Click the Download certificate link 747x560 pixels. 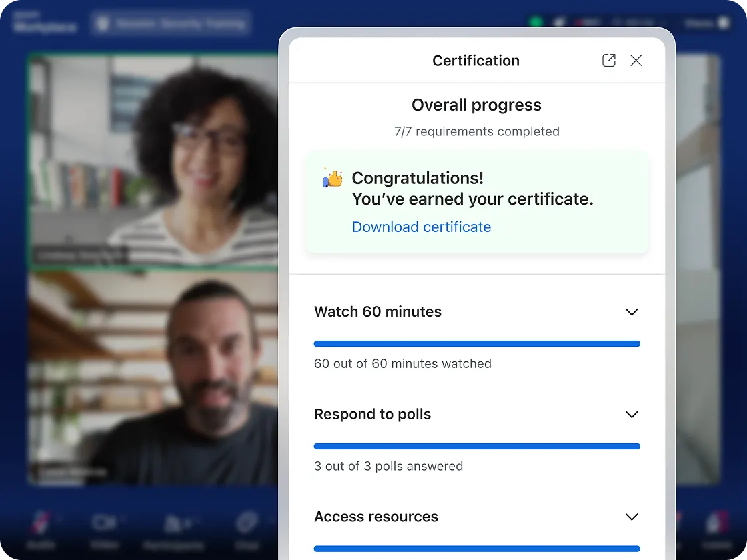421,227
